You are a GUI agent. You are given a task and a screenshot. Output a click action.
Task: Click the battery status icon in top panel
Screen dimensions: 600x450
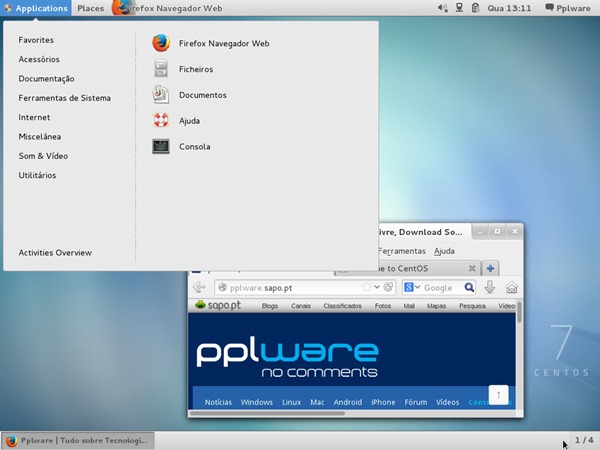475,8
